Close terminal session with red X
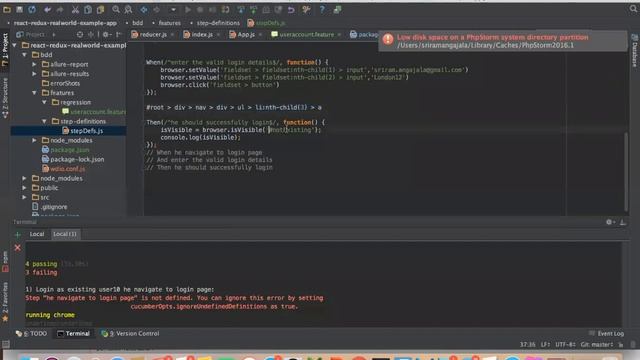 18,248
